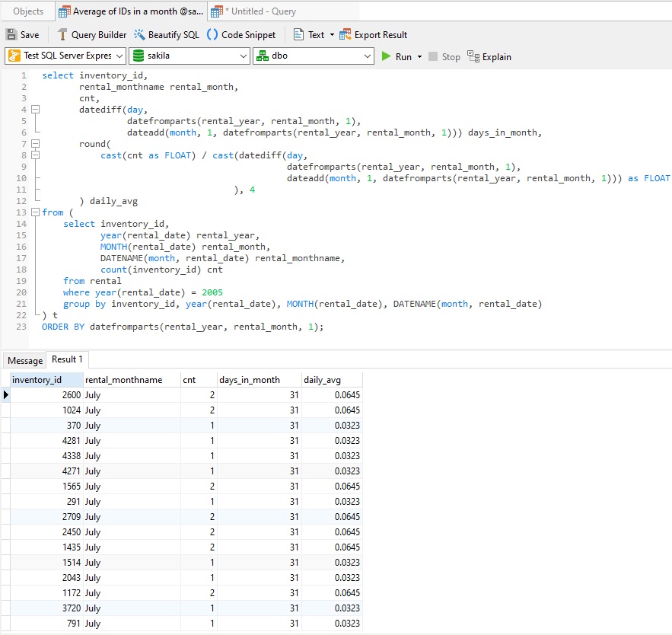Open the sakila database dropdown

242,56
